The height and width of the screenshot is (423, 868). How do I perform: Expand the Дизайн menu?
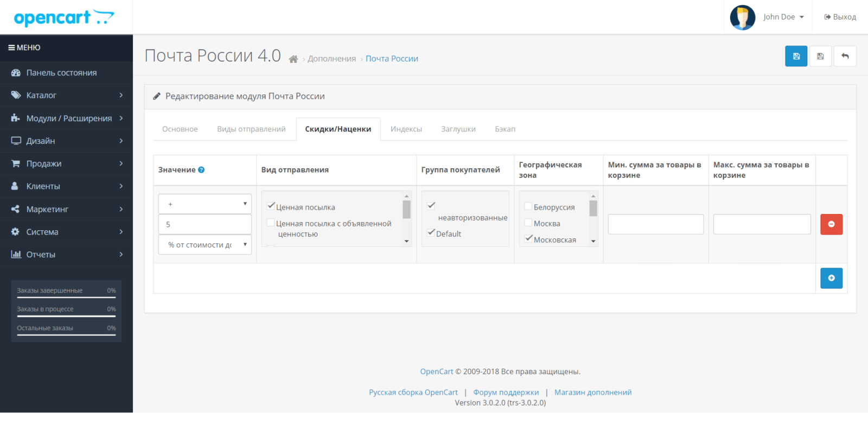(66, 141)
